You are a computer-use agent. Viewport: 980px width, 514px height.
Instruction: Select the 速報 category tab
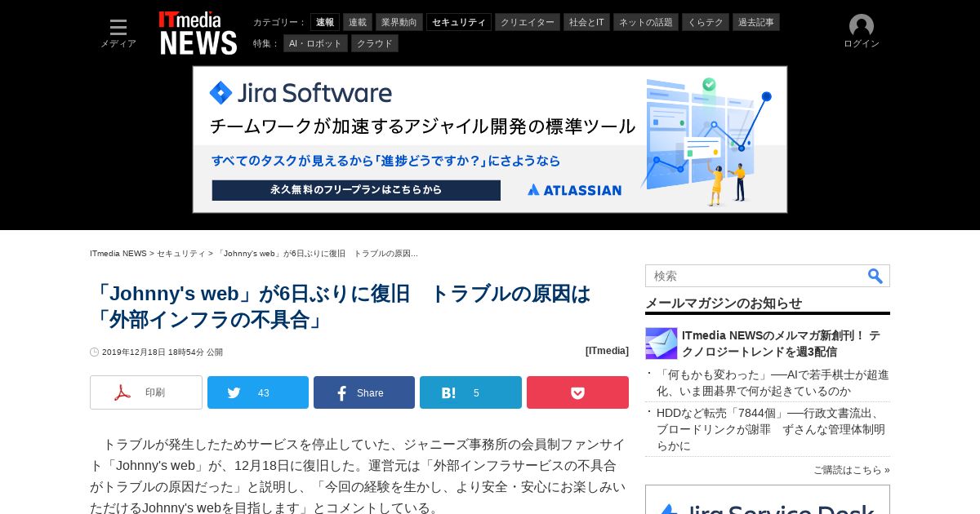pyautogui.click(x=325, y=22)
